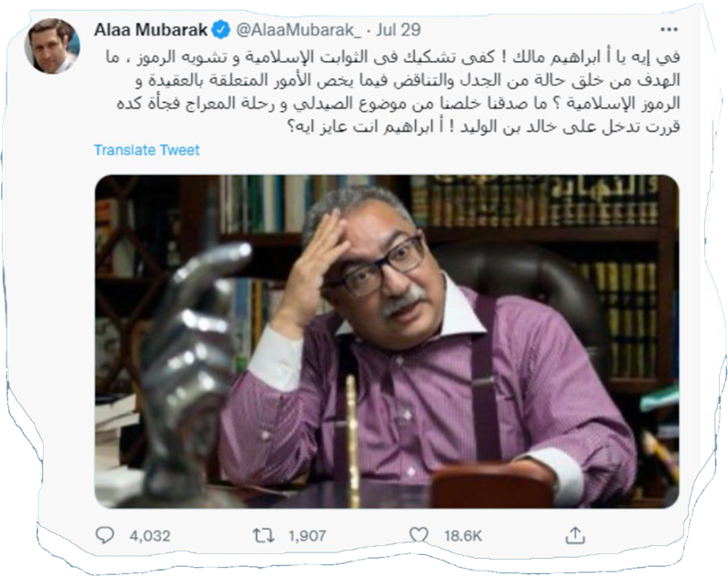The width and height of the screenshot is (728, 576).
Task: Click the 1,907 retweets count
Action: pos(307,536)
